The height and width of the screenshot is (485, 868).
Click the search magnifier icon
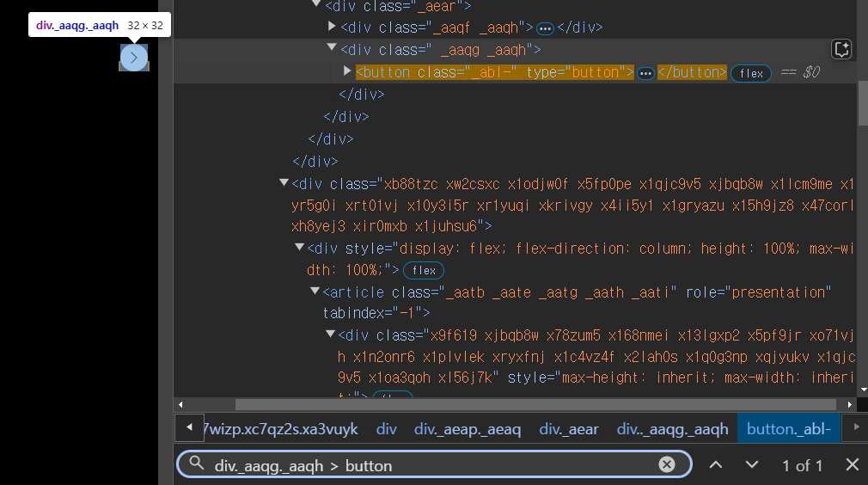click(x=197, y=463)
